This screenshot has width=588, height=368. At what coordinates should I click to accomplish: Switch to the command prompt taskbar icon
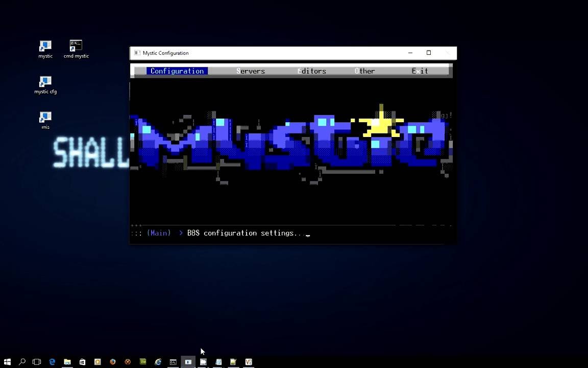173,362
